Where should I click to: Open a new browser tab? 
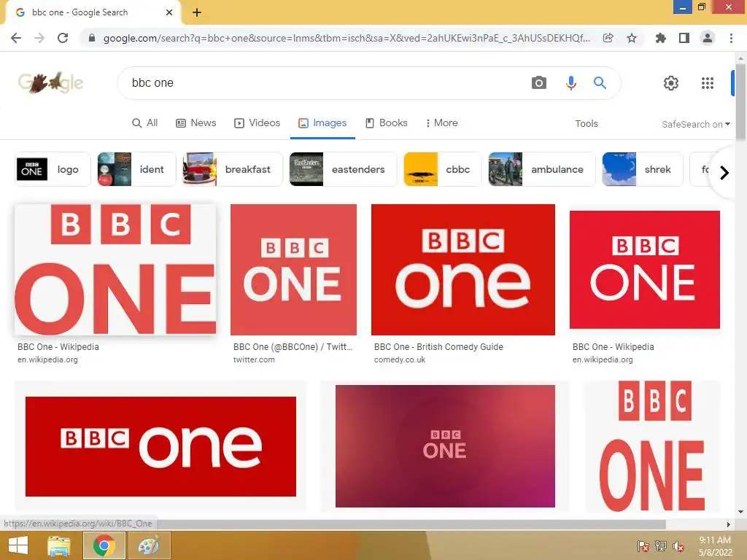click(197, 12)
